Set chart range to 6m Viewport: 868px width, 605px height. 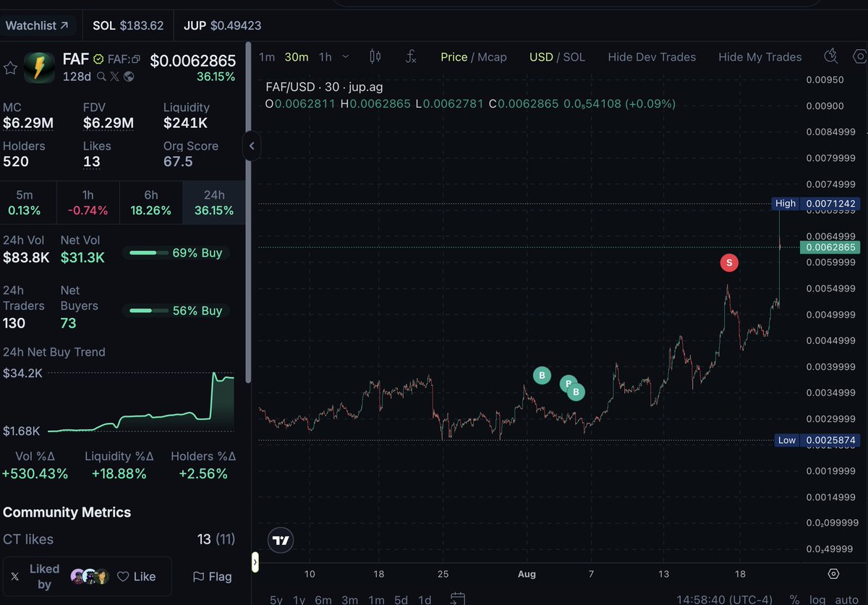(x=323, y=599)
